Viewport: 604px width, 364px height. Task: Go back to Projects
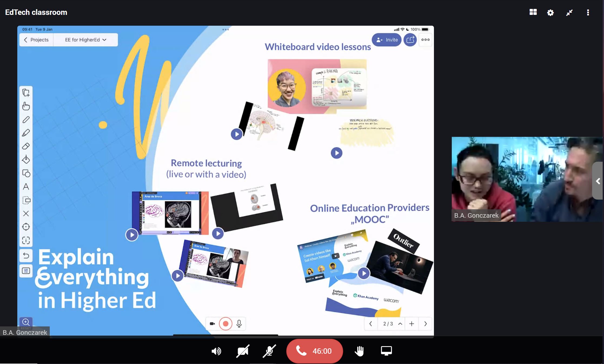[x=36, y=40]
